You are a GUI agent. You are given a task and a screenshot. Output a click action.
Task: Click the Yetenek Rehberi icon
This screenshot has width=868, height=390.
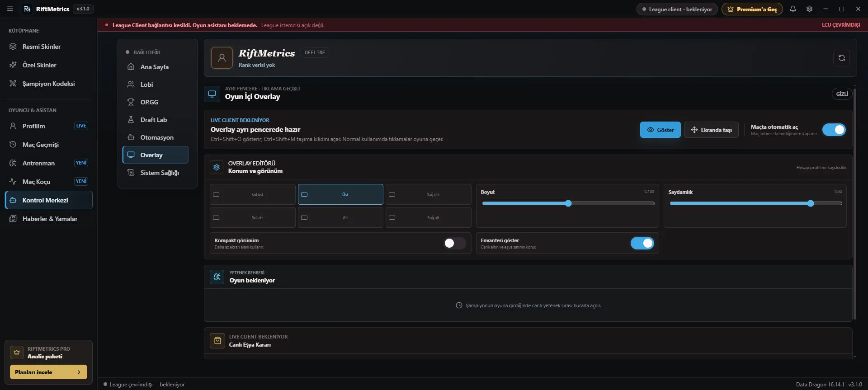click(x=217, y=277)
